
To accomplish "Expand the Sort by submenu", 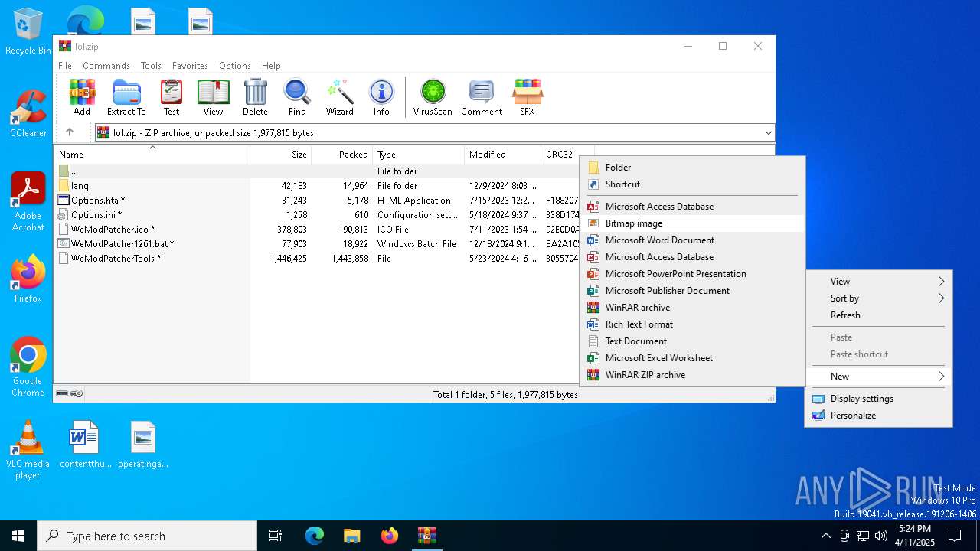I will pyautogui.click(x=879, y=298).
